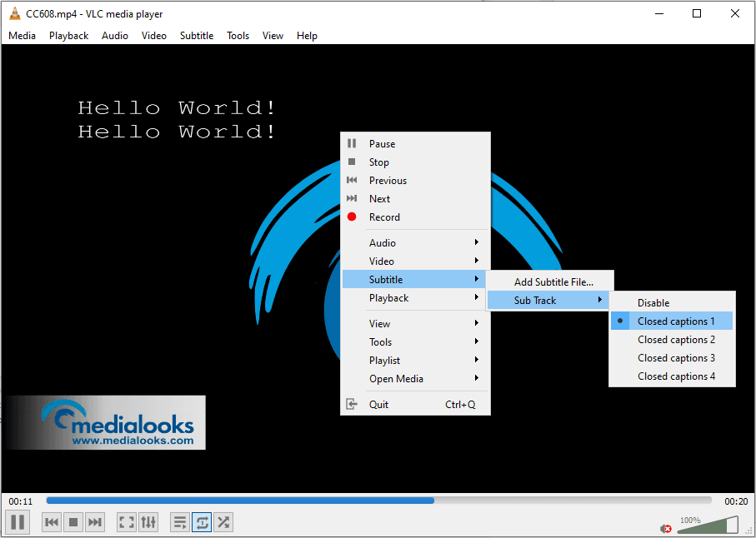Open extended settings equalizer icon
This screenshot has height=538, width=756.
[x=148, y=522]
